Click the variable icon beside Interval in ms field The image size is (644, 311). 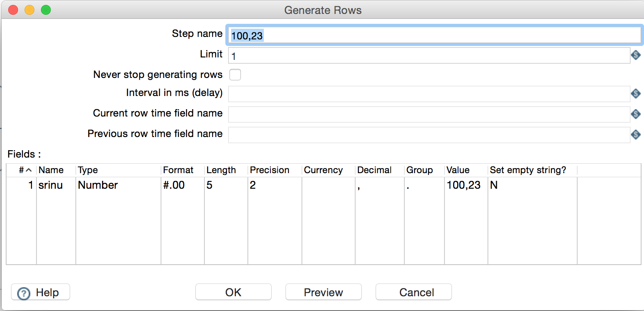tap(636, 94)
